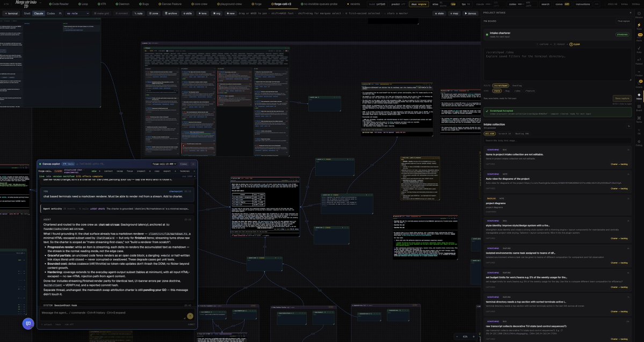Image resolution: width=644 pixels, height=342 pixels.
Task: Open instructions from the top bar
Action: tap(582, 4)
